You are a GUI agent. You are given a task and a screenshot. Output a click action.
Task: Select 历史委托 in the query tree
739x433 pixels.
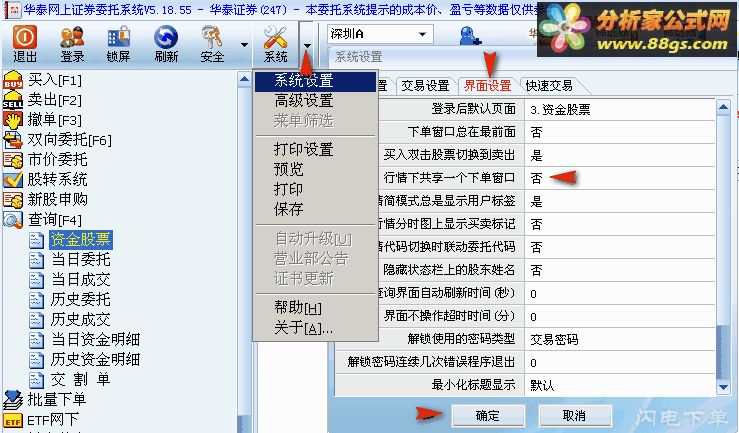(81, 299)
